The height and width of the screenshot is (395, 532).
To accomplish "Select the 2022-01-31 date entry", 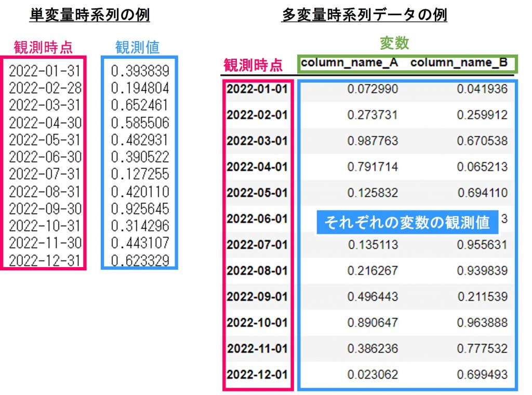I will coord(45,71).
